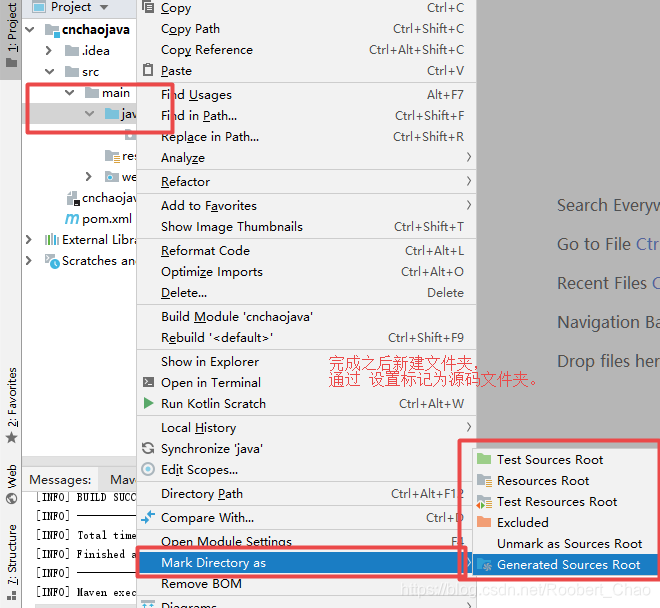Click the green Run Kotlin Scratch arrow
This screenshot has width=660, height=608.
tap(148, 403)
